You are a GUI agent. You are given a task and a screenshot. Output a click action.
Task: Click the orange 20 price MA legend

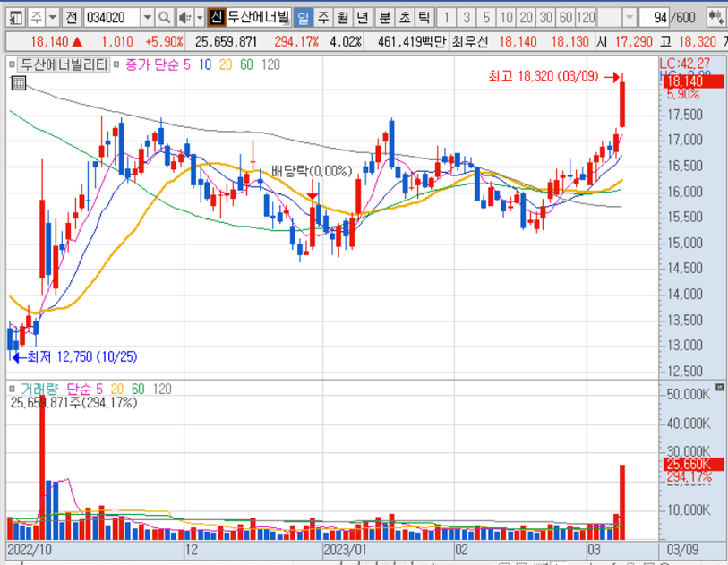[x=226, y=64]
